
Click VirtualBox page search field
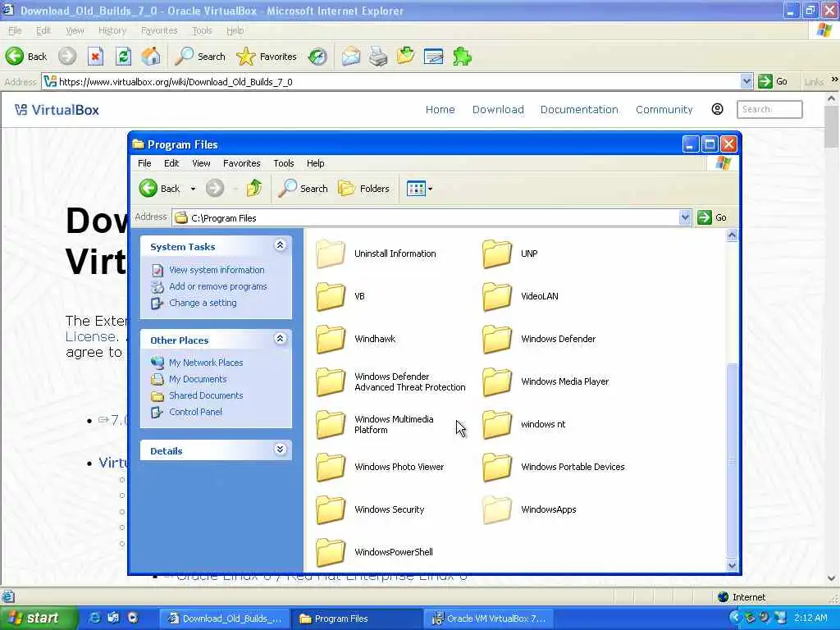coord(769,109)
